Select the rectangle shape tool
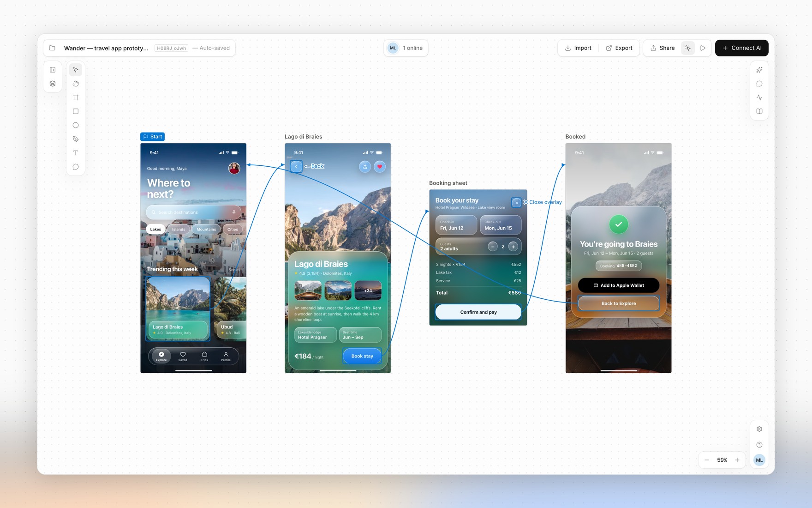812x508 pixels. click(x=76, y=111)
